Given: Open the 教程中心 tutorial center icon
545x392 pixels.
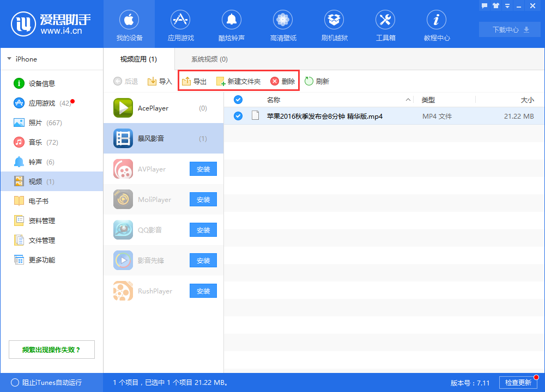Looking at the screenshot, I should click(x=437, y=20).
